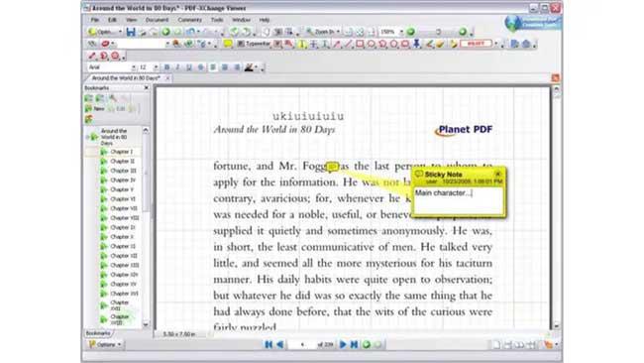
Task: Switch to Around the World document tab
Action: pos(126,77)
